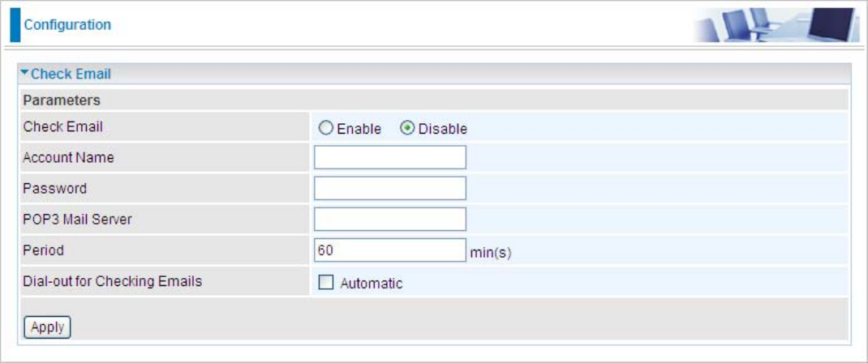Click the Account Name input field
This screenshot has width=868, height=363.
tap(389, 157)
